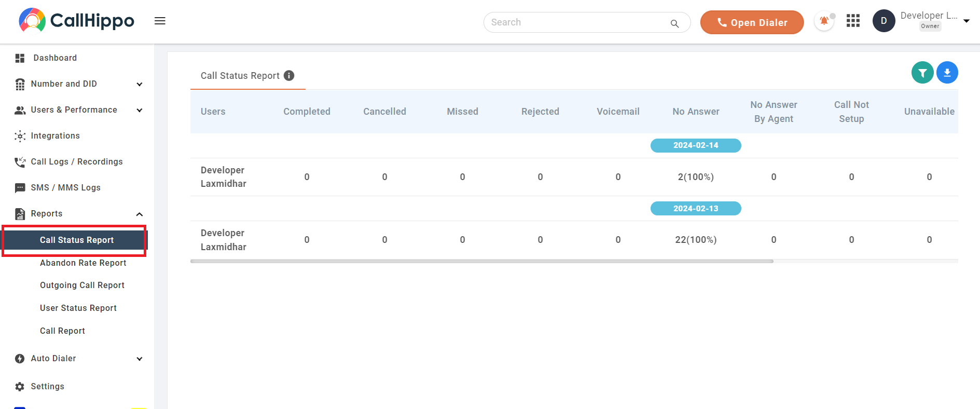Click the Developer L... account name

[929, 16]
